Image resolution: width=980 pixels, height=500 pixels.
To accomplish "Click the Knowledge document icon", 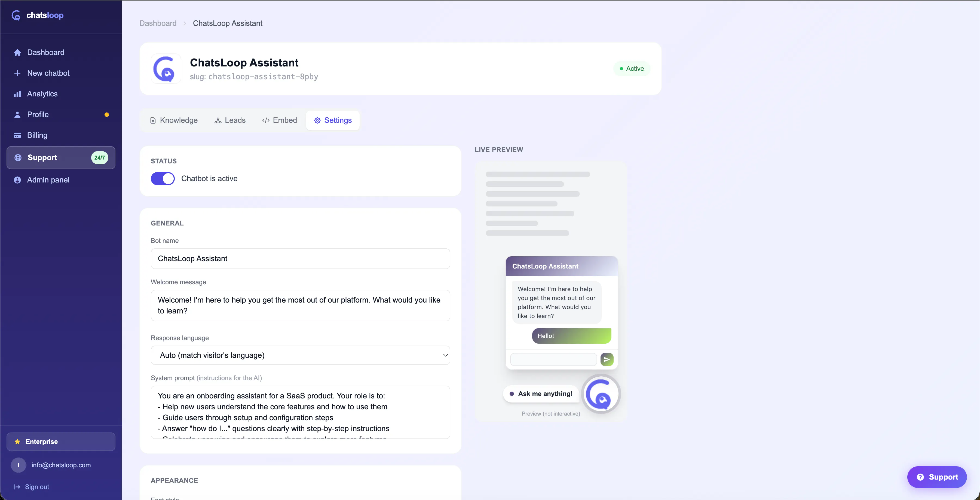I will click(x=153, y=121).
